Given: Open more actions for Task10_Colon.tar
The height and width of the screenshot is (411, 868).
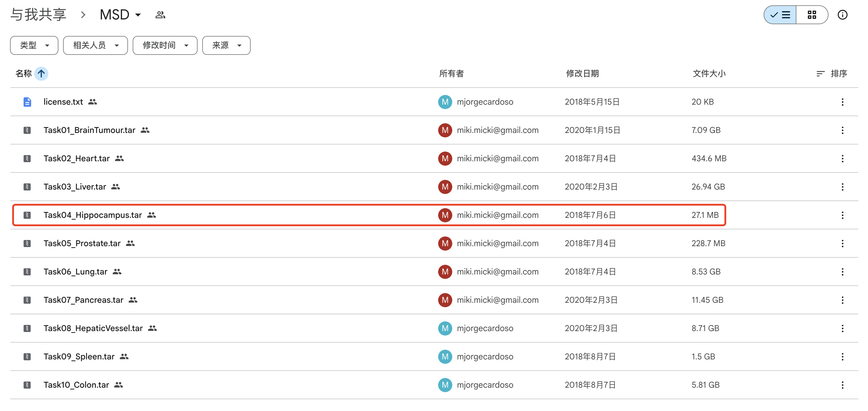Looking at the screenshot, I should 842,385.
